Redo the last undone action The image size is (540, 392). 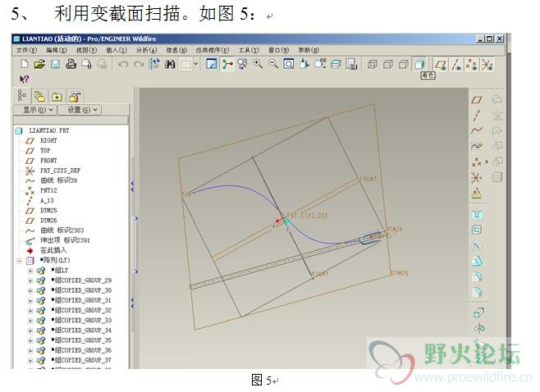point(139,64)
